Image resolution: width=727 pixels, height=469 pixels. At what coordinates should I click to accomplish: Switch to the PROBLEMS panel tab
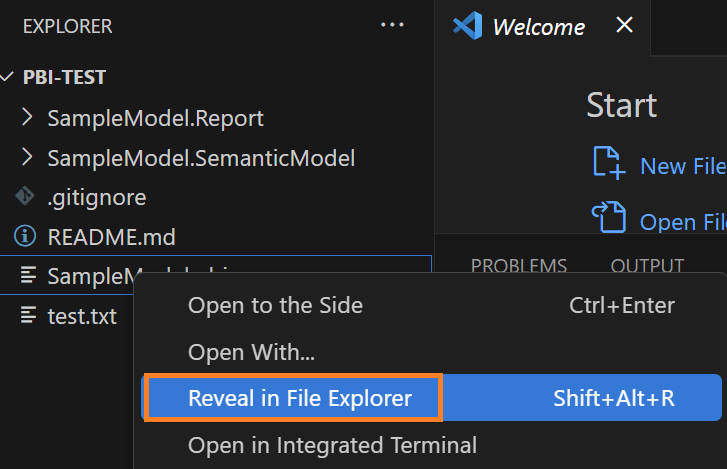(518, 266)
